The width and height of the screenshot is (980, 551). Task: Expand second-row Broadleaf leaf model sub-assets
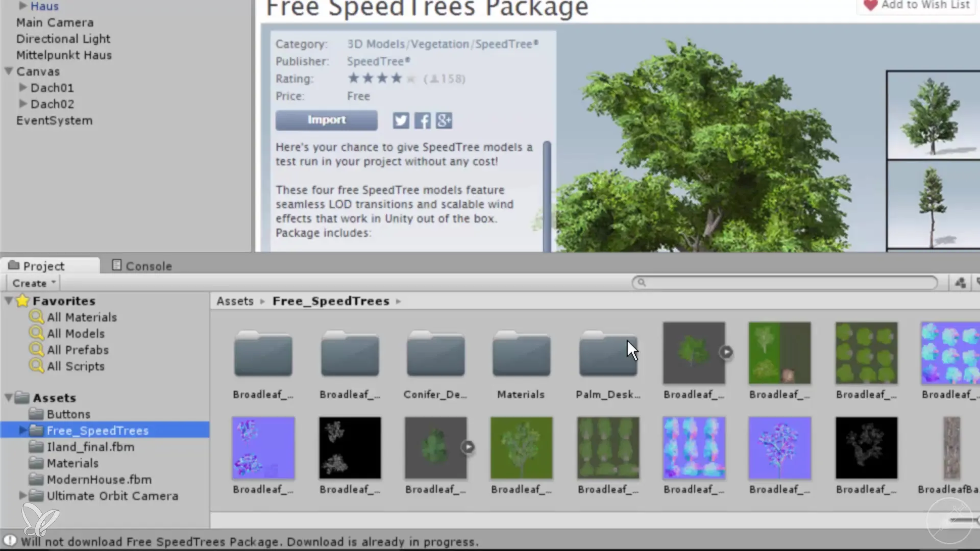coord(468,447)
